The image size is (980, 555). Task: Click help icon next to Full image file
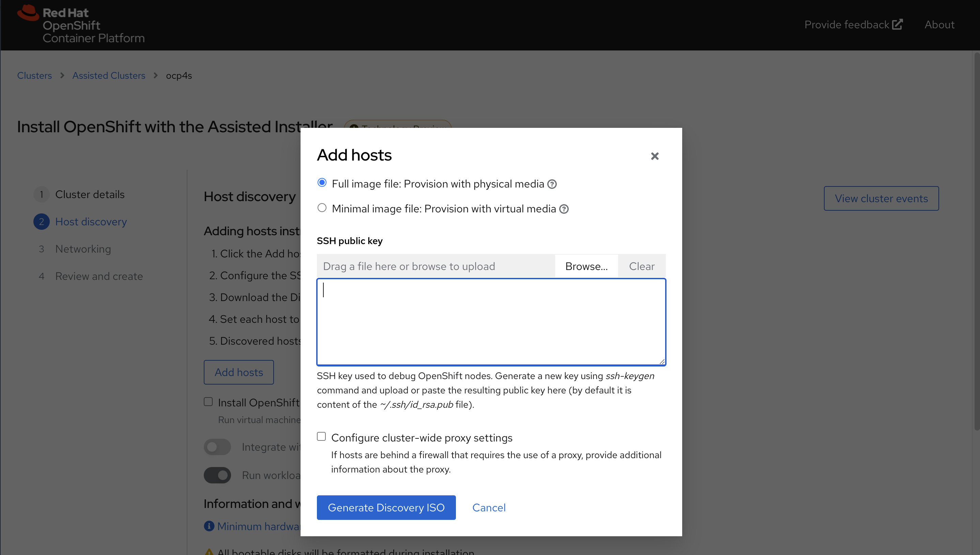coord(552,184)
